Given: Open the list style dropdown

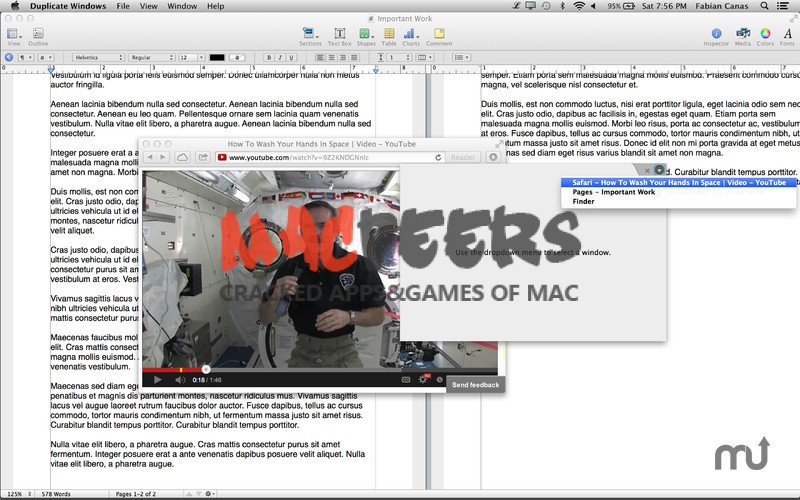Looking at the screenshot, I should pos(461,58).
